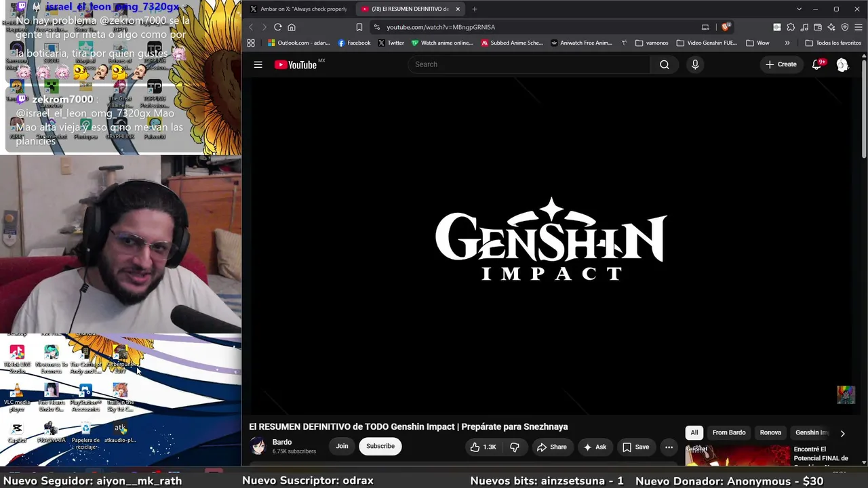Select the Cyberpunk 2077 desktop shortcut

click(x=120, y=359)
